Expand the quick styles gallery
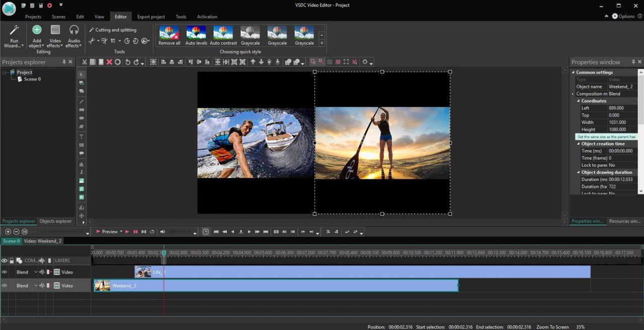The width and height of the screenshot is (644, 330). pos(321,43)
